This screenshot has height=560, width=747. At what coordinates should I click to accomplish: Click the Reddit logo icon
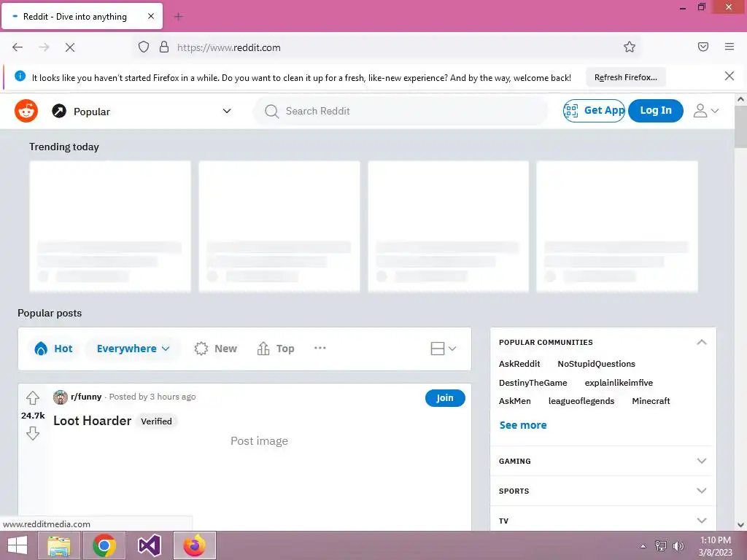26,111
